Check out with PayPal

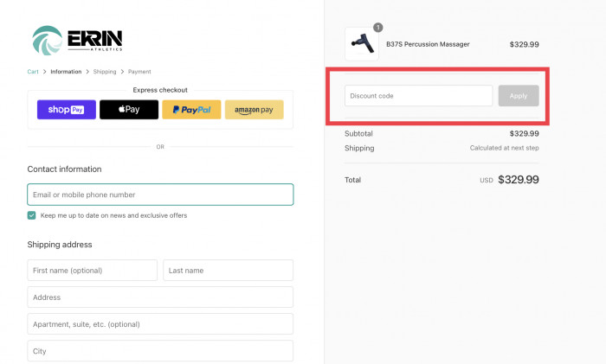tap(191, 110)
